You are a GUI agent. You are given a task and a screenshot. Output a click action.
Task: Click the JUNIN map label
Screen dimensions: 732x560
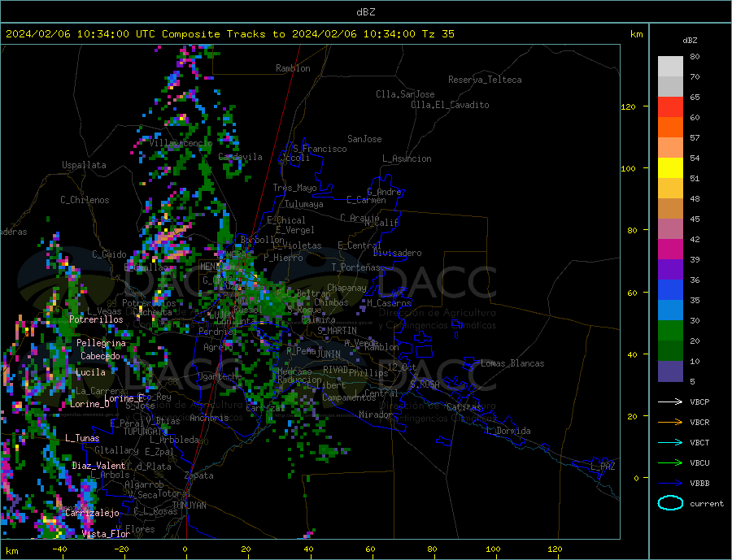[x=329, y=354]
